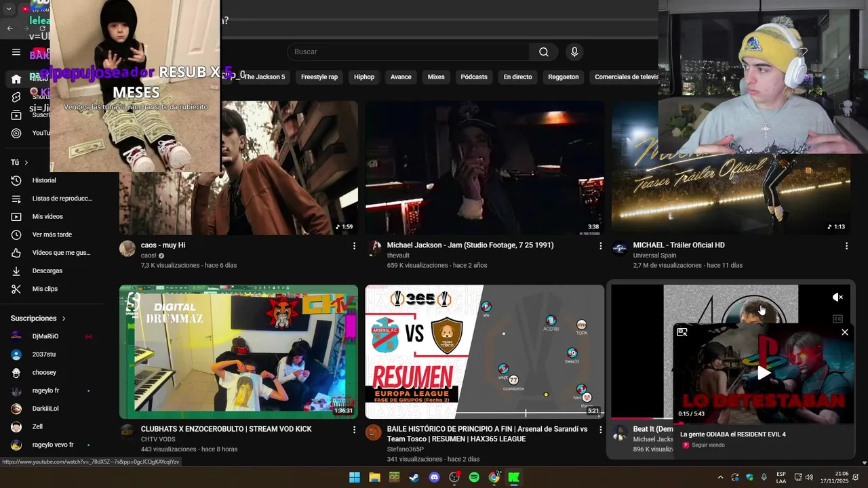868x488 pixels.
Task: Open options menu for CLUBHATS X ENZOCEROBULTO video
Action: tap(354, 430)
